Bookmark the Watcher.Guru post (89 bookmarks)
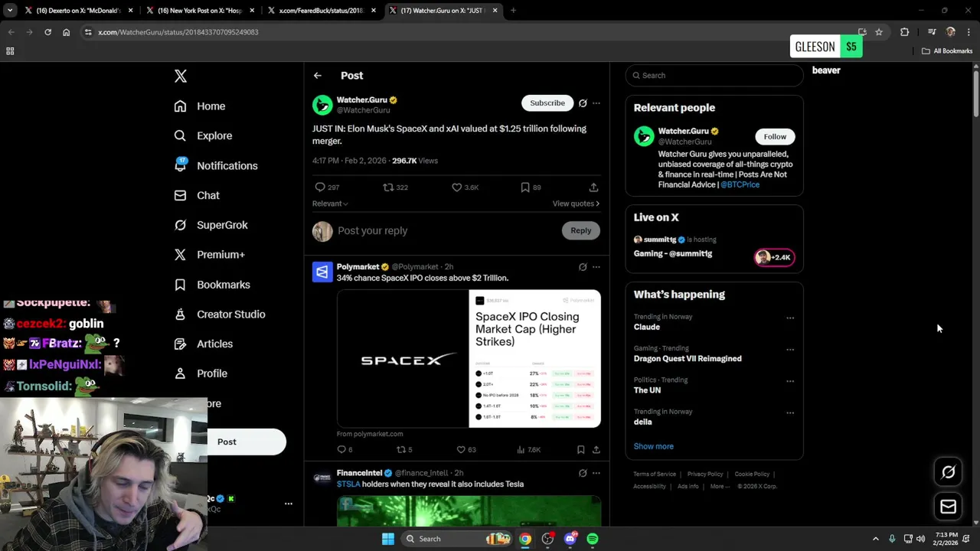 click(x=531, y=187)
